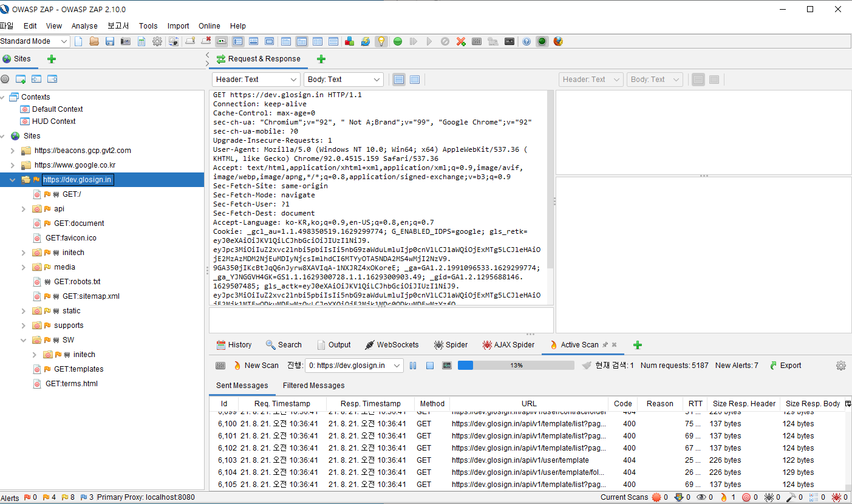Open Manage Add-ons colored blocks icon
The height and width of the screenshot is (504, 852).
point(349,41)
